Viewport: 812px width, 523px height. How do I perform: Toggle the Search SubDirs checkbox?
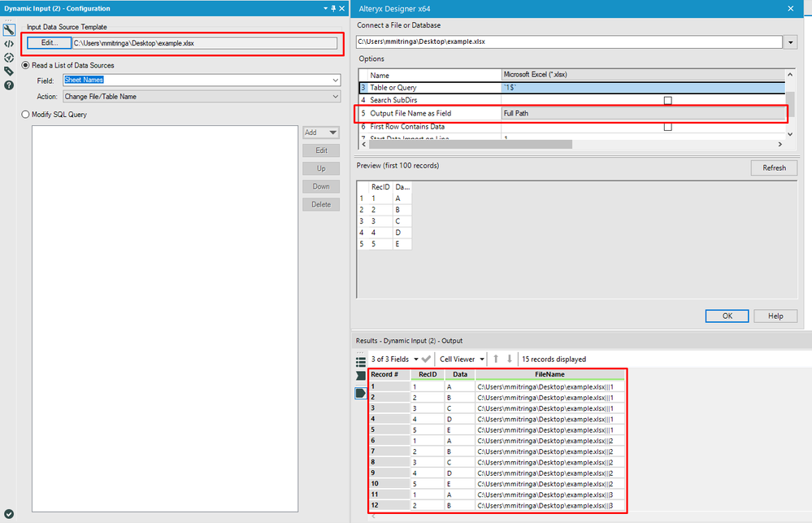[x=667, y=100]
